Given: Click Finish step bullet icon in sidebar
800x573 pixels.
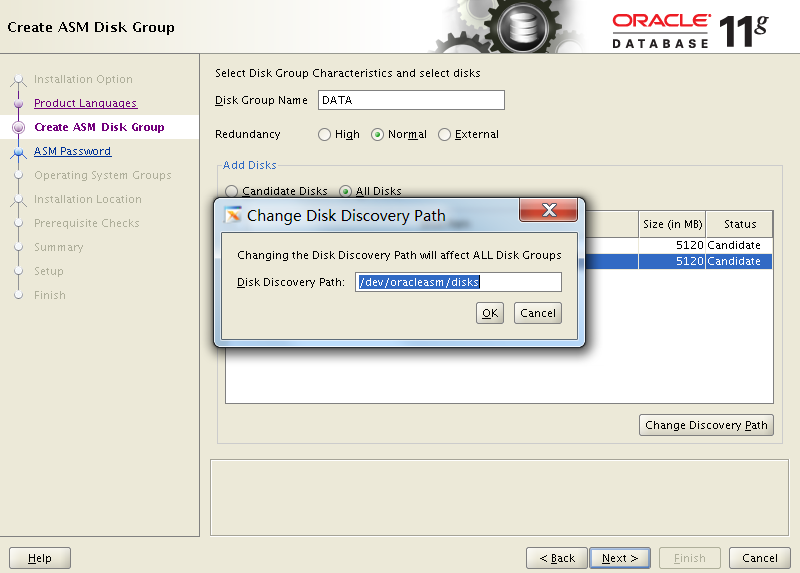Looking at the screenshot, I should click(18, 295).
